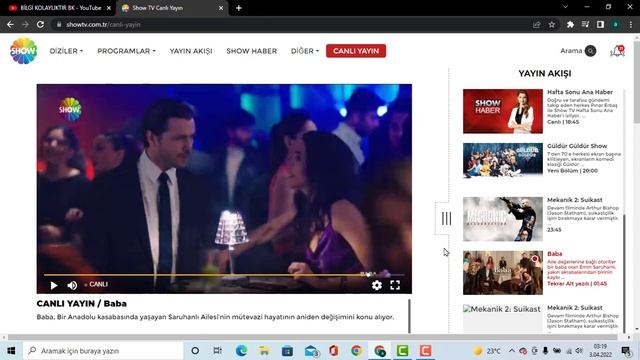640x360 pixels.
Task: Play the live stream video
Action: (x=54, y=285)
